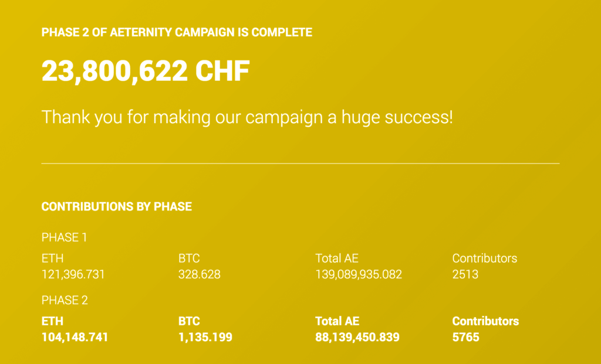This screenshot has width=601, height=364.
Task: Select the thank you message text
Action: (247, 117)
